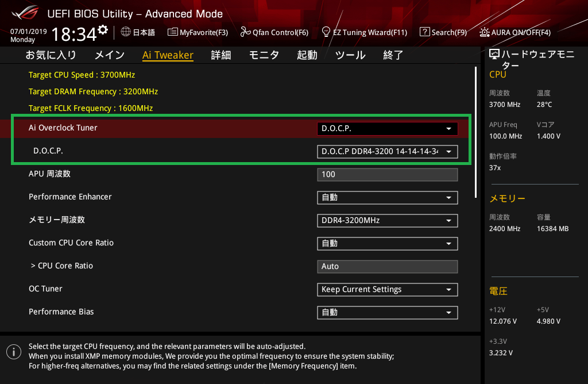The width and height of the screenshot is (588, 384).
Task: Click the Search question mark icon
Action: [x=424, y=32]
